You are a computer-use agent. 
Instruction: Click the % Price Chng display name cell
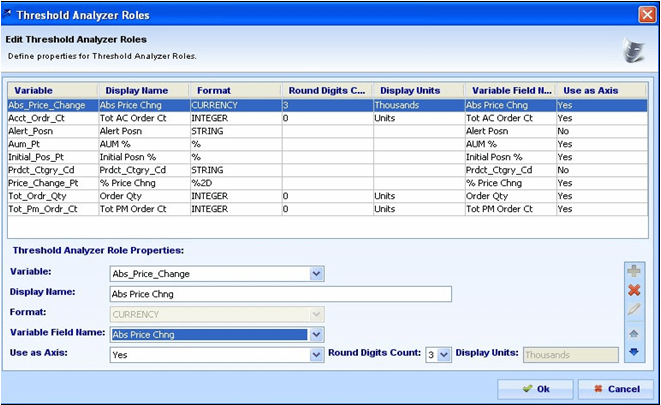coord(144,183)
